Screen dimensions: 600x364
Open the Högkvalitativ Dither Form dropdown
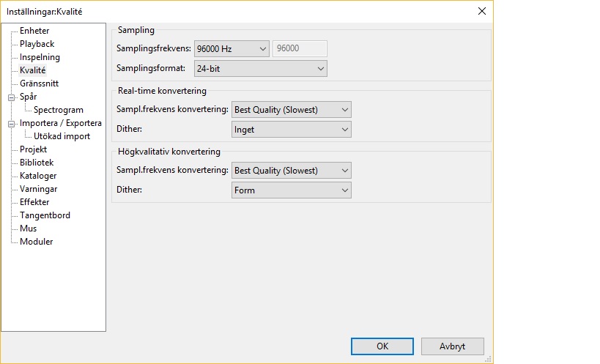point(291,190)
